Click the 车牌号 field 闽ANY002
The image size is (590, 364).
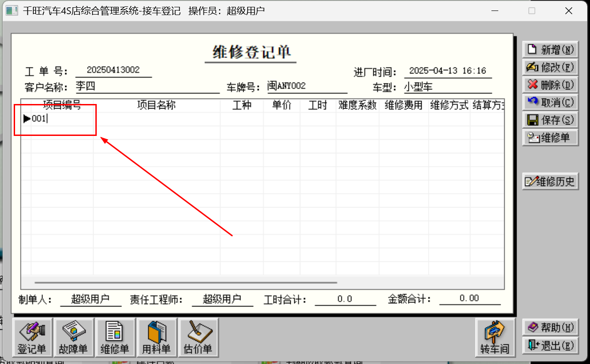tap(307, 86)
